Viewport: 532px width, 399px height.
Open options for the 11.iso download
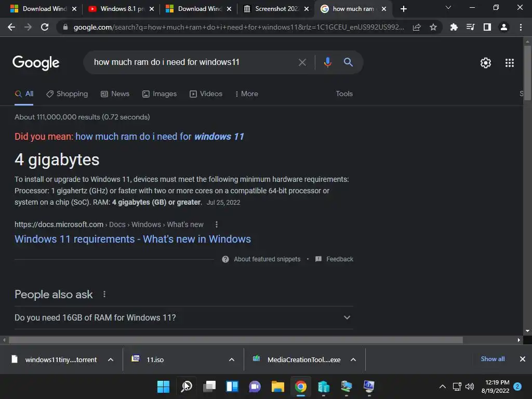click(232, 360)
